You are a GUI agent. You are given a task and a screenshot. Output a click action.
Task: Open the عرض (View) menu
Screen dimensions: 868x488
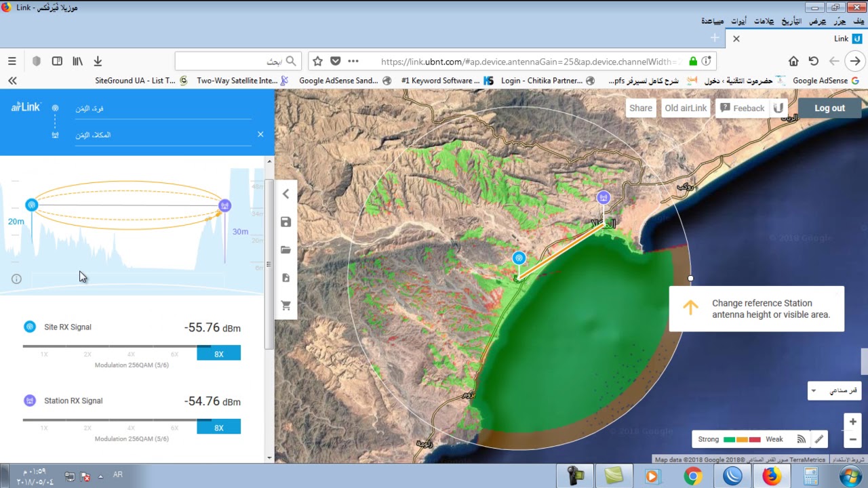click(x=817, y=21)
